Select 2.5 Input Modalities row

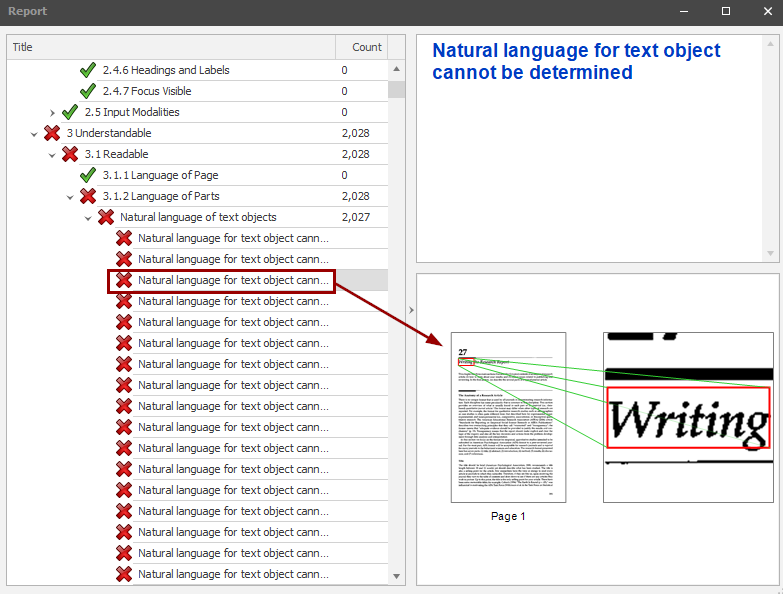tap(197, 112)
